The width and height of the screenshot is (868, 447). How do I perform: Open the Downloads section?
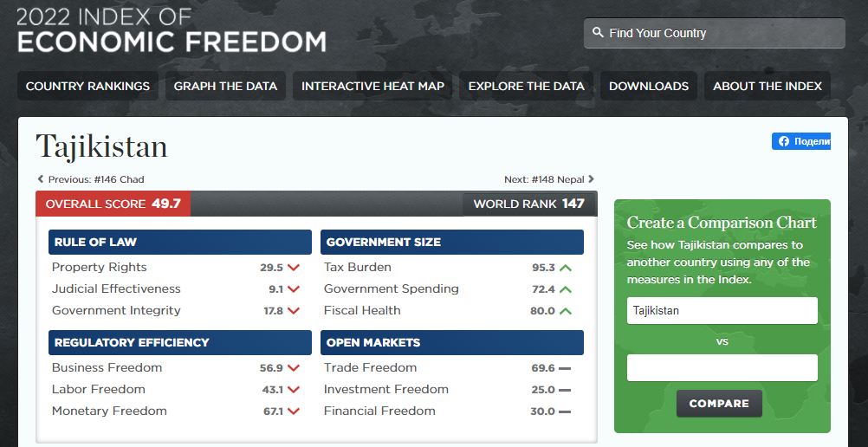pos(649,86)
